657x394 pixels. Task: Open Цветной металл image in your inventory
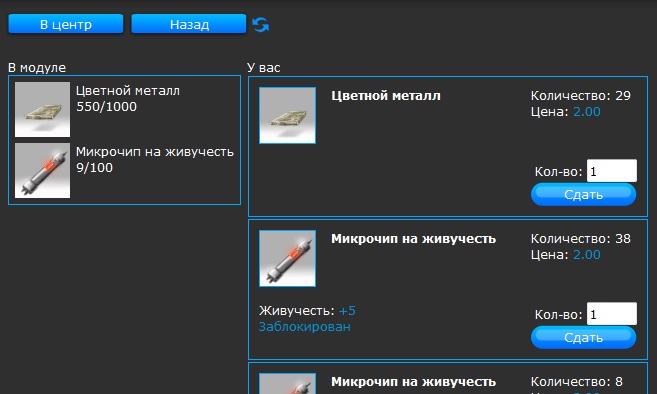pos(287,115)
